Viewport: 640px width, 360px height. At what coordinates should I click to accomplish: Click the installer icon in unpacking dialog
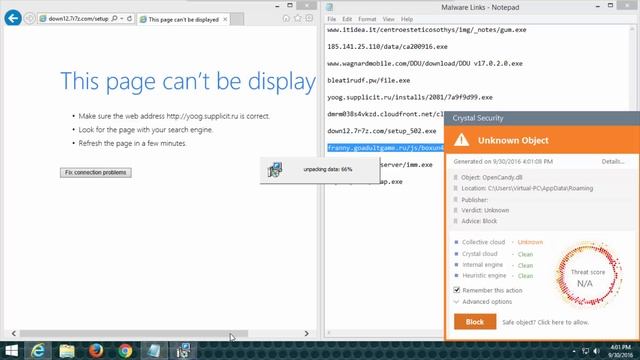pyautogui.click(x=275, y=169)
